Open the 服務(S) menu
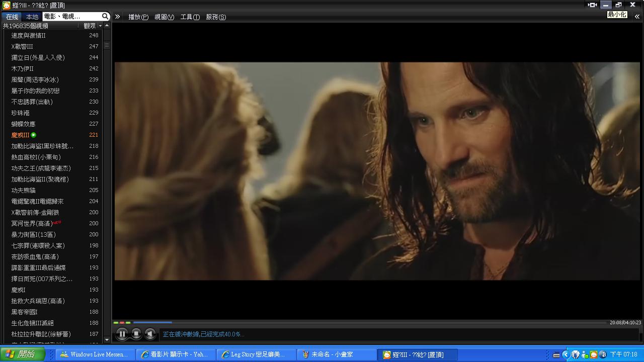Image resolution: width=644 pixels, height=362 pixels. (216, 17)
